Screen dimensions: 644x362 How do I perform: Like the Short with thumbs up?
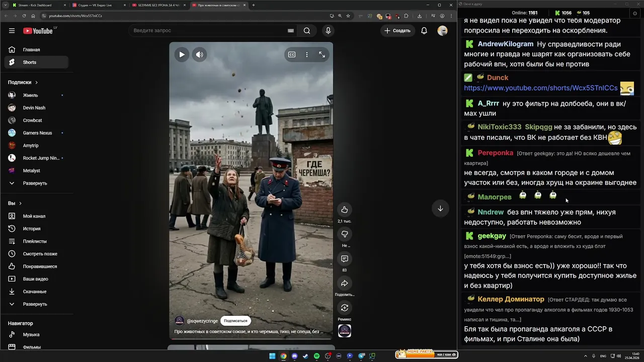(345, 210)
